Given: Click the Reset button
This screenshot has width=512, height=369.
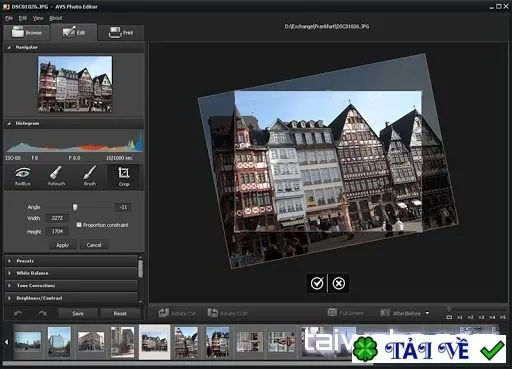Looking at the screenshot, I should [x=120, y=313].
